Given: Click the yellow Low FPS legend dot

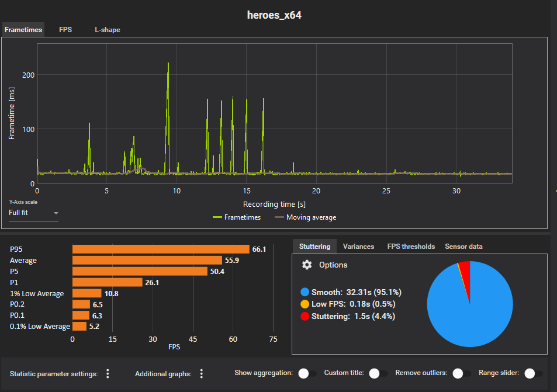Looking at the screenshot, I should (x=305, y=304).
